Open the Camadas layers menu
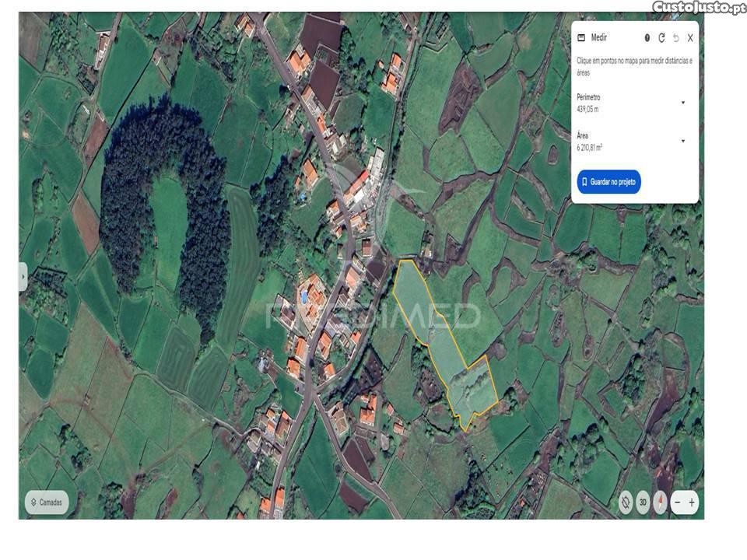 pyautogui.click(x=47, y=502)
